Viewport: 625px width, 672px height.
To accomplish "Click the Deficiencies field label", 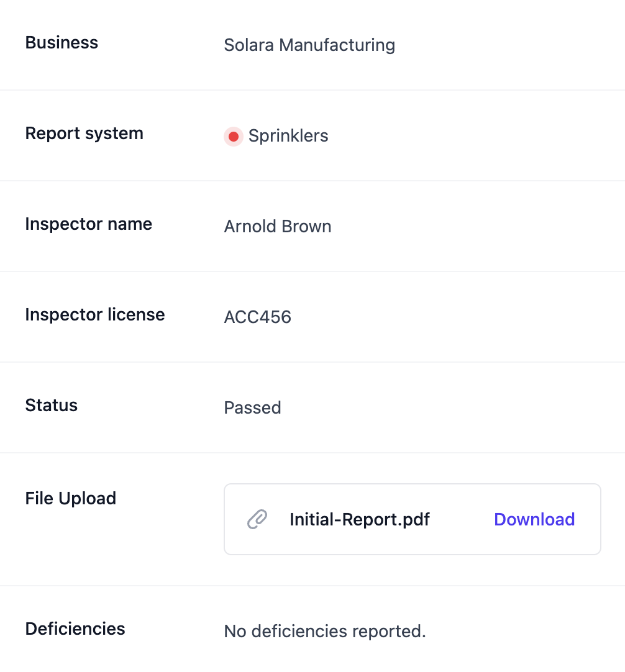I will 75,629.
